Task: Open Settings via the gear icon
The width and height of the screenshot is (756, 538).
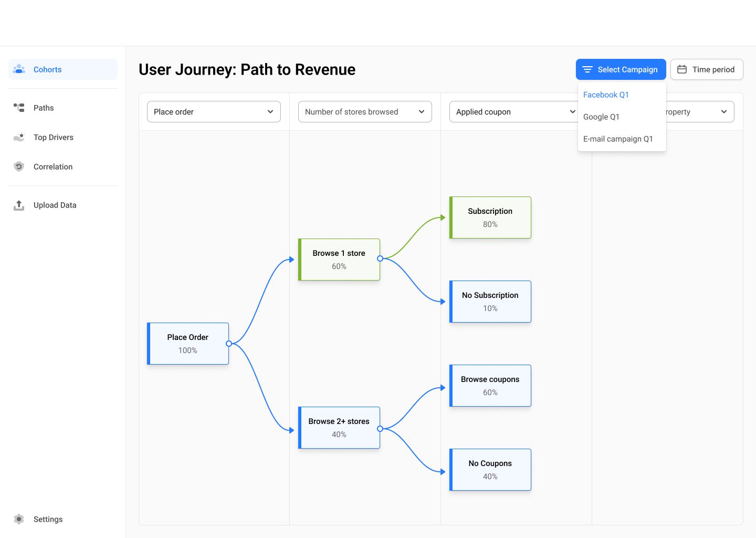Action: pos(19,519)
